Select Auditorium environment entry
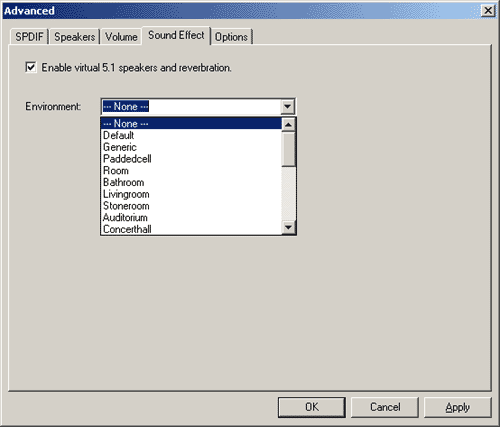Image resolution: width=500 pixels, height=427 pixels. [x=191, y=217]
